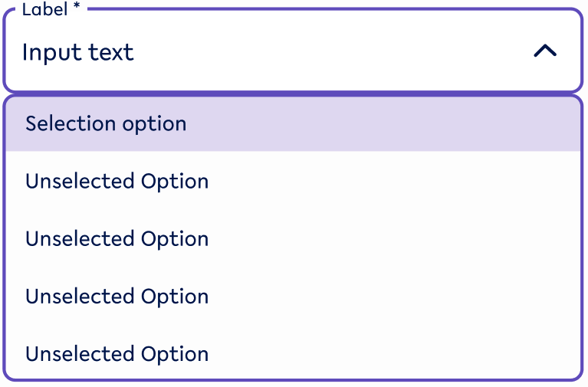Image resolution: width=588 pixels, height=387 pixels.
Task: Click the required asterisk next to Label
Action: point(77,9)
